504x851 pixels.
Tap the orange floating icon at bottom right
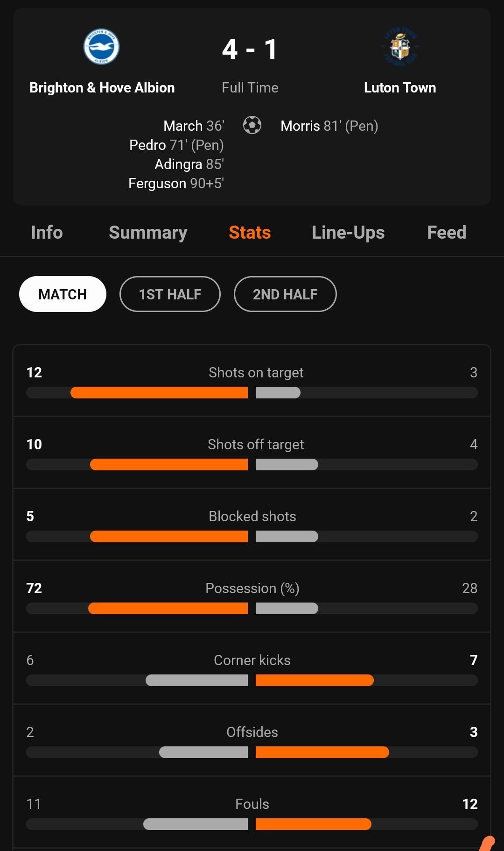click(488, 843)
